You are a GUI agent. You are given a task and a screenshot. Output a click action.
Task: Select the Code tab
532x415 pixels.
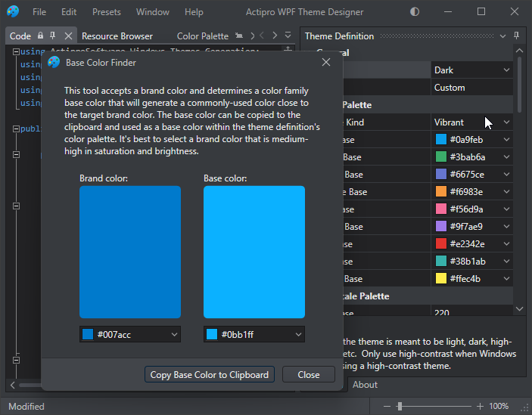coord(20,36)
